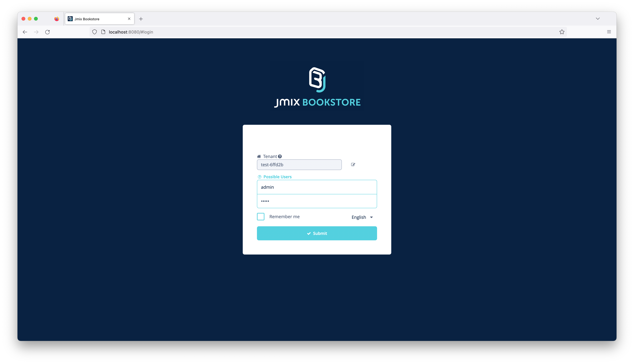Click the edit tenant icon

click(353, 165)
